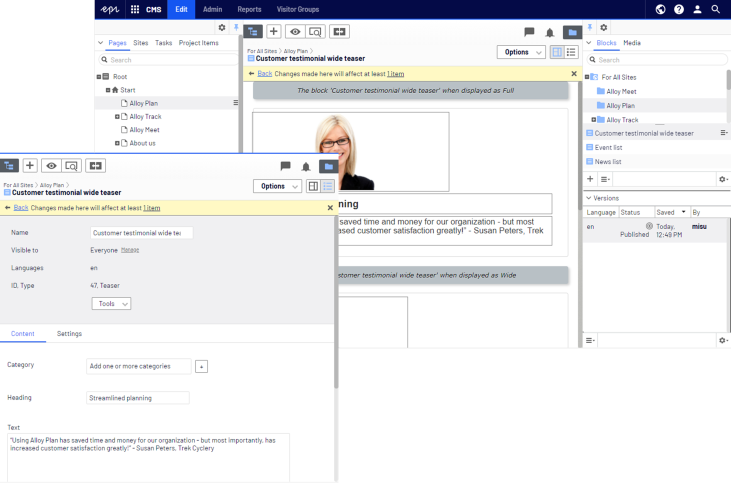Open the assets pane settings gear
The width and height of the screenshot is (731, 500).
pyautogui.click(x=604, y=27)
